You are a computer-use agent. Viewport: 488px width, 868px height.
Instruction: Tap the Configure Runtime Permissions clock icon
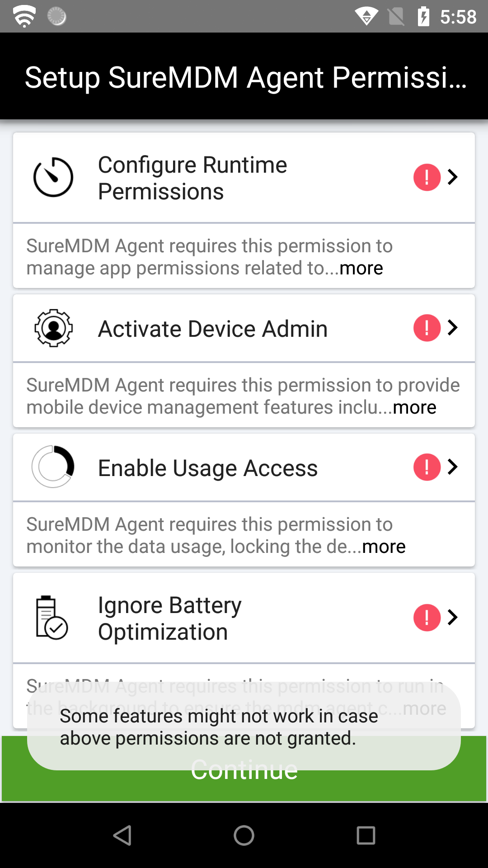[x=53, y=177]
